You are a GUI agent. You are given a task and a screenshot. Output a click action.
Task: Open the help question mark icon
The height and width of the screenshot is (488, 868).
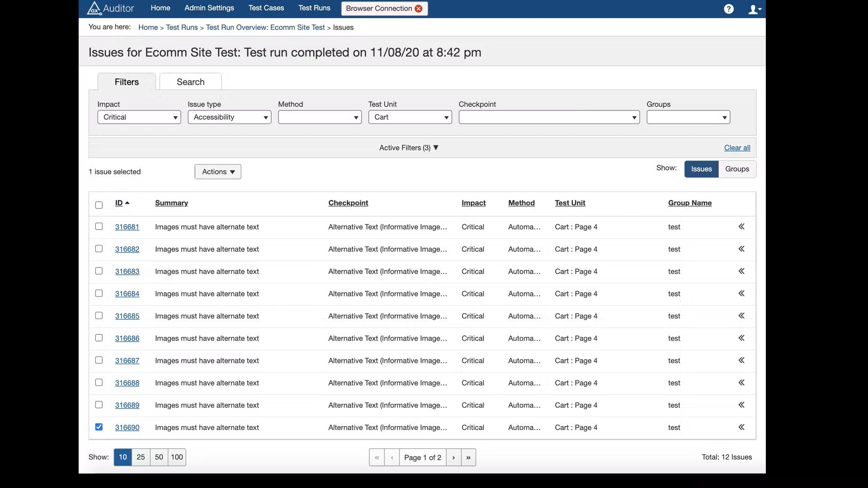(728, 9)
